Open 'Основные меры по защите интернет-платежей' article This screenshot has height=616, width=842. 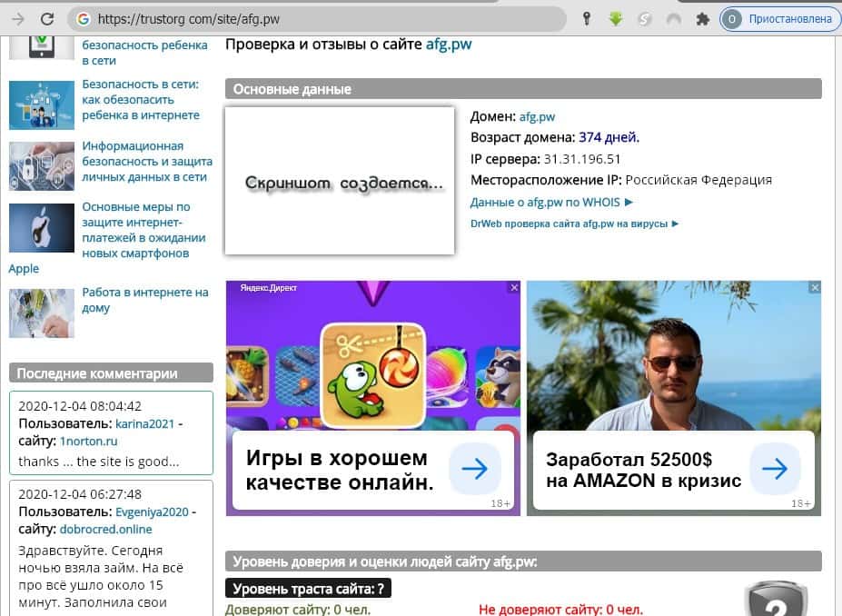point(144,230)
